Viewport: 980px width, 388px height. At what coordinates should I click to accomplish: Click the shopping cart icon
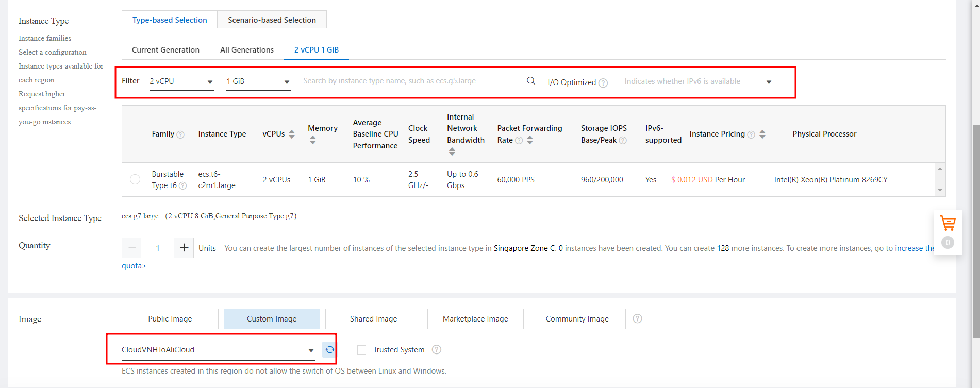pyautogui.click(x=948, y=224)
